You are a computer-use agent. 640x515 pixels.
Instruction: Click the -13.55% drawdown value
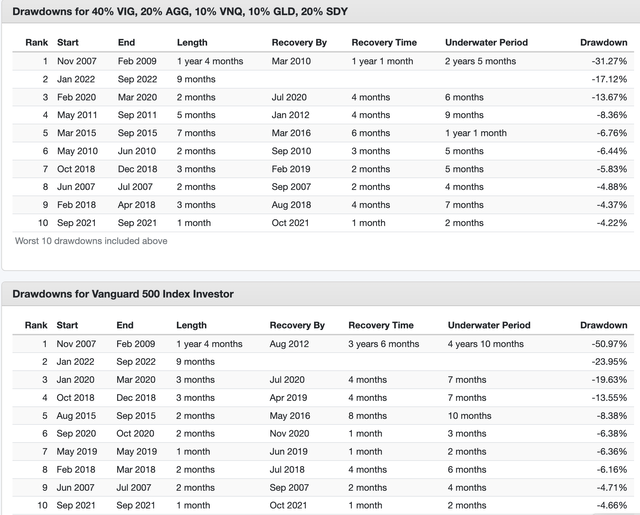609,398
